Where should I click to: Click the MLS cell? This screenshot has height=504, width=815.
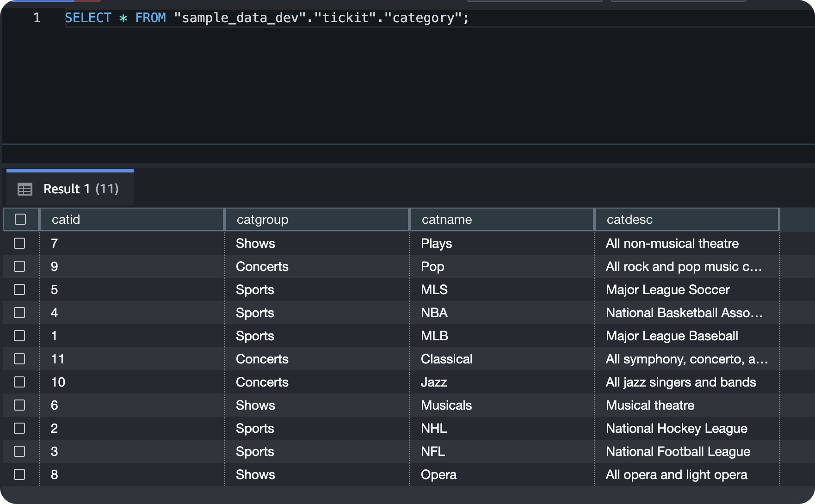click(x=502, y=289)
